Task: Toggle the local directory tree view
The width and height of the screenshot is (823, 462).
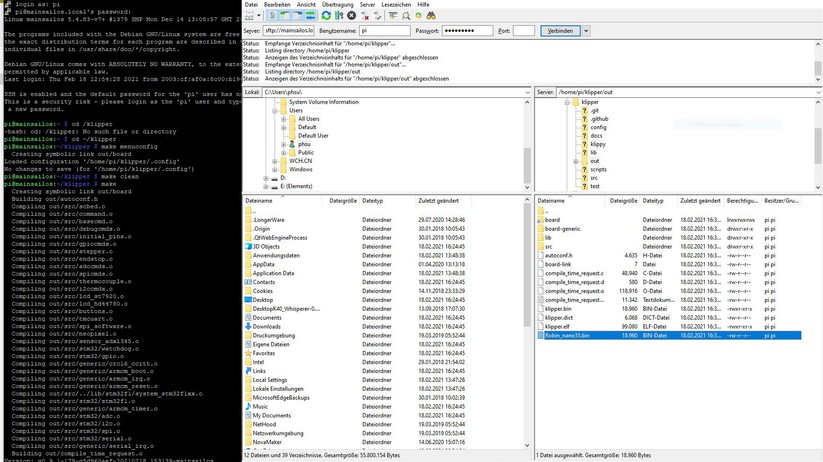Action: pyautogui.click(x=284, y=16)
